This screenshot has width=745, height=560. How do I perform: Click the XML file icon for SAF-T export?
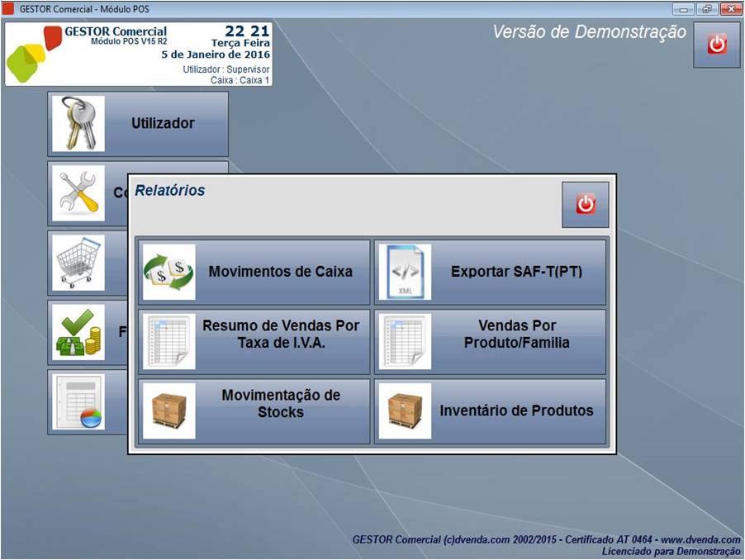pyautogui.click(x=405, y=272)
